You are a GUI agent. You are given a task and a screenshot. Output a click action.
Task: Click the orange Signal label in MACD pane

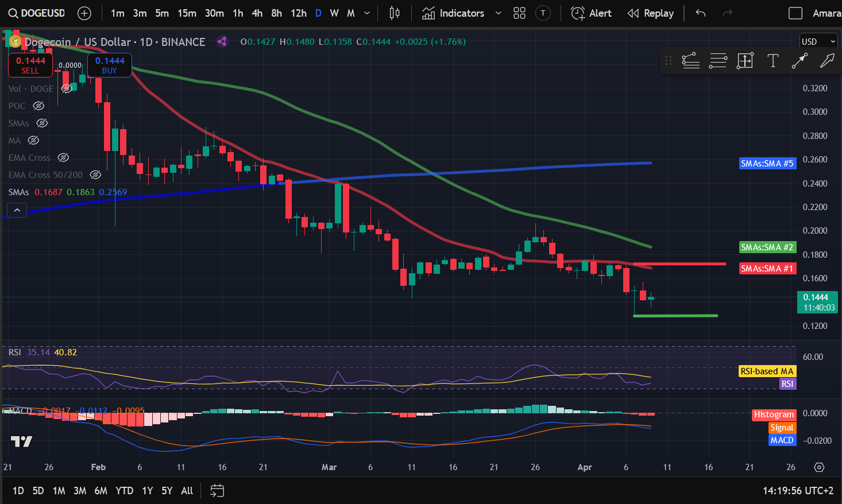[x=782, y=428]
